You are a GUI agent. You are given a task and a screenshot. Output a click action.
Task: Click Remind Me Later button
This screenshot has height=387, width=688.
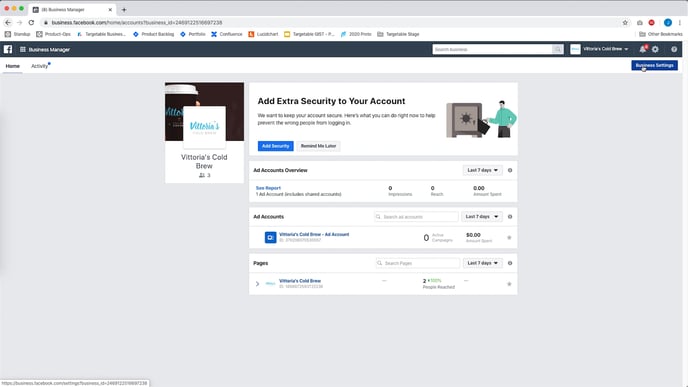pyautogui.click(x=318, y=146)
